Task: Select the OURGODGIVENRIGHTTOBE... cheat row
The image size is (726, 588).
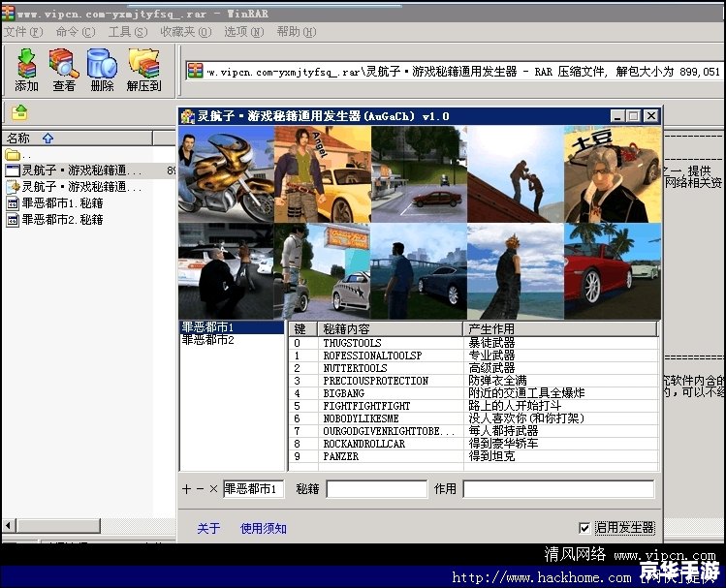Action: [x=473, y=431]
